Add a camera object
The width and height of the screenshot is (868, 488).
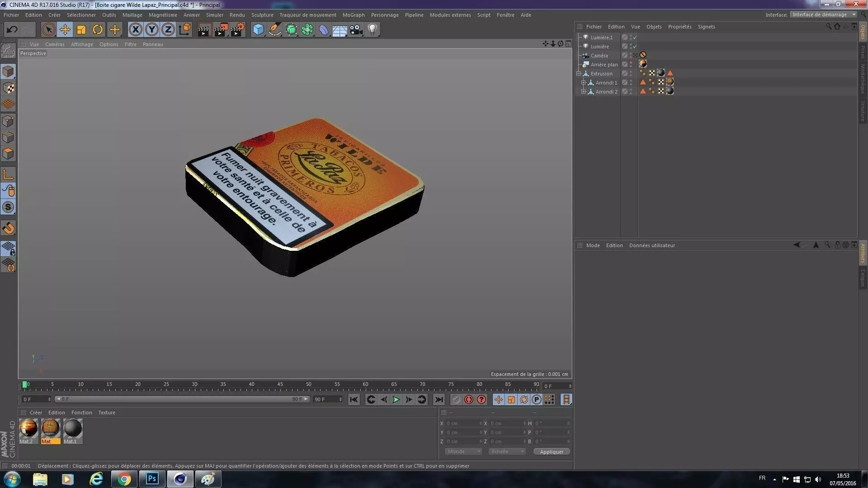pos(356,30)
